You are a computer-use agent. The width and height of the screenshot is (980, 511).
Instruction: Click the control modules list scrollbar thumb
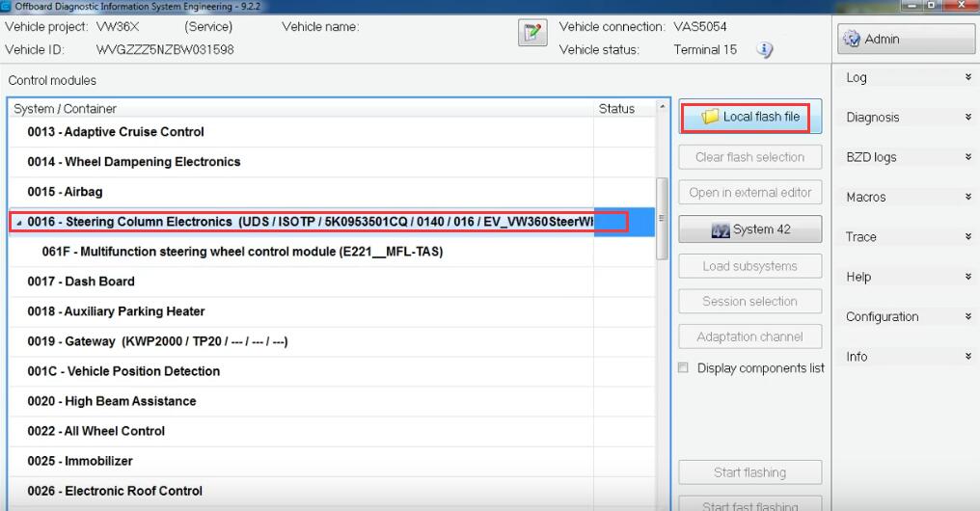(x=662, y=219)
